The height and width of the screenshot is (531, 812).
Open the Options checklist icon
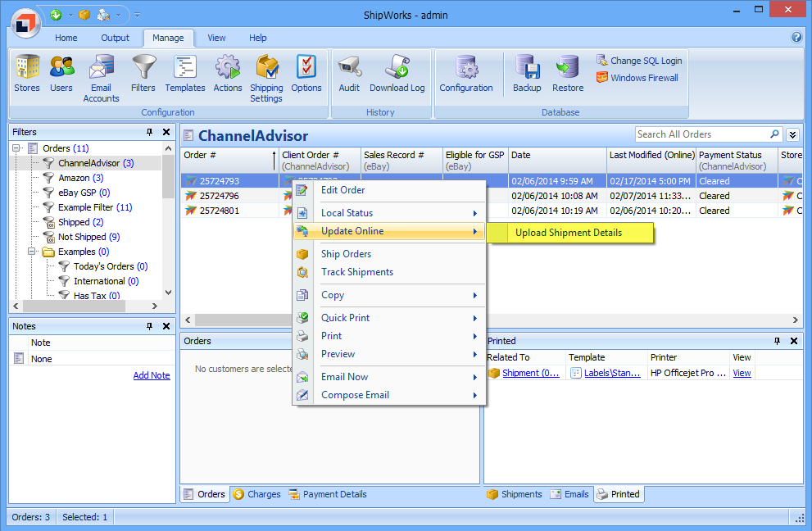click(x=306, y=74)
